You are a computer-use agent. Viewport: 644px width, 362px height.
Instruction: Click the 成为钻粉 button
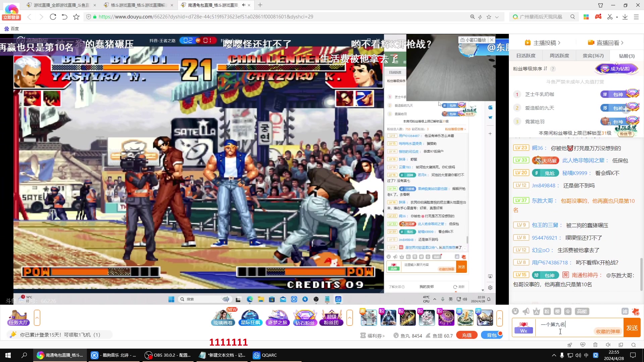click(616, 69)
